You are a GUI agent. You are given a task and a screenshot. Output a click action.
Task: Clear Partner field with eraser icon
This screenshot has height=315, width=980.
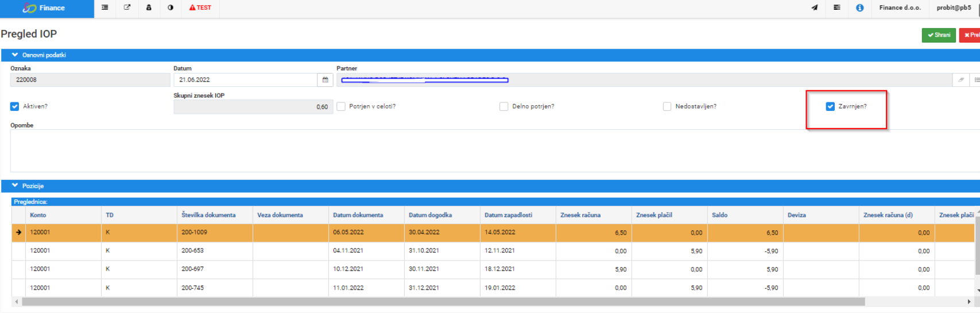click(x=960, y=80)
